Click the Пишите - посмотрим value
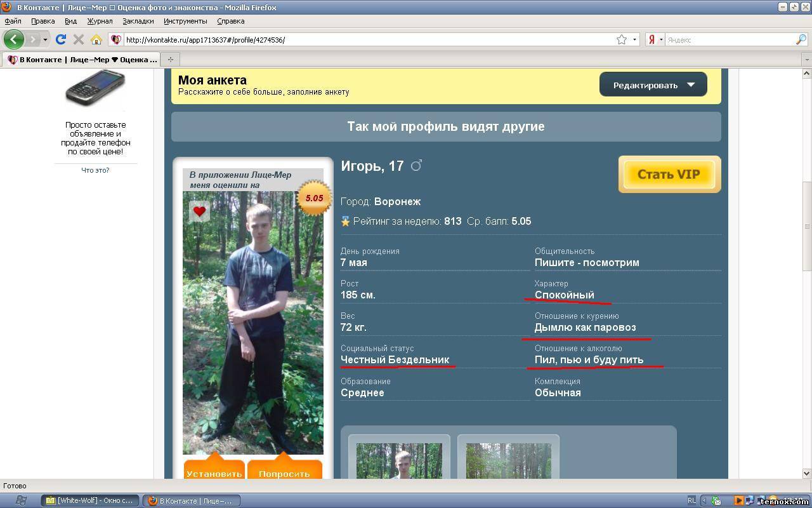The height and width of the screenshot is (508, 812). coord(587,262)
